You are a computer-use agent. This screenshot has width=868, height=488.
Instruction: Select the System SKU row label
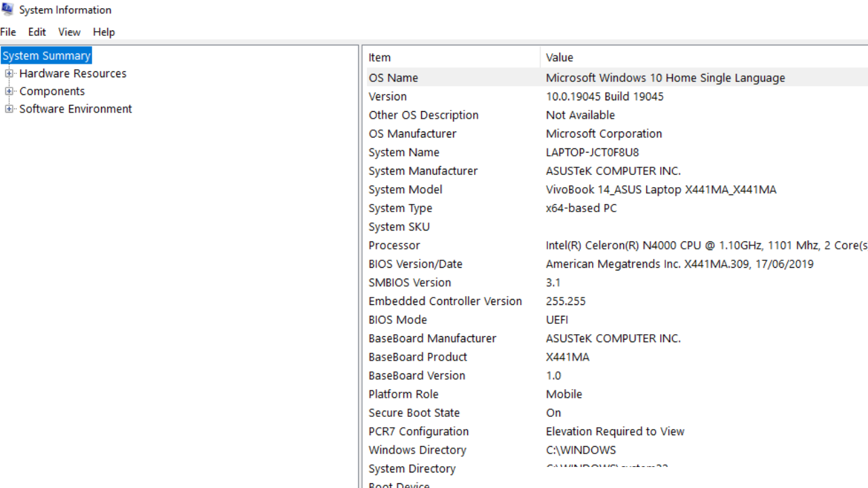coord(399,227)
